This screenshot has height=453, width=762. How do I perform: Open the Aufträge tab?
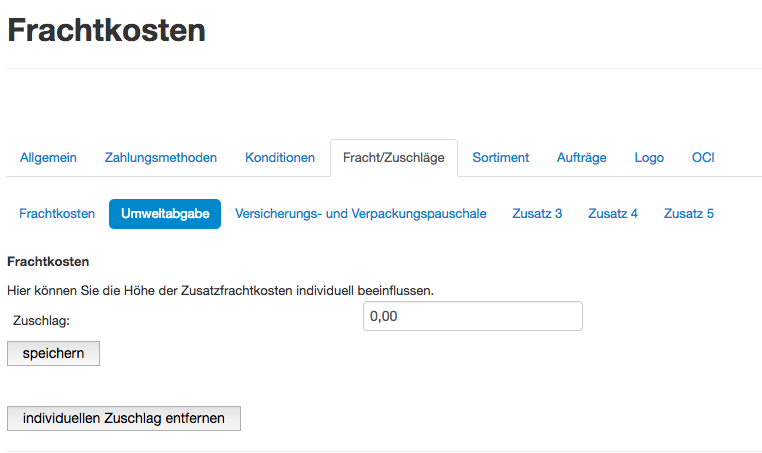(581, 158)
